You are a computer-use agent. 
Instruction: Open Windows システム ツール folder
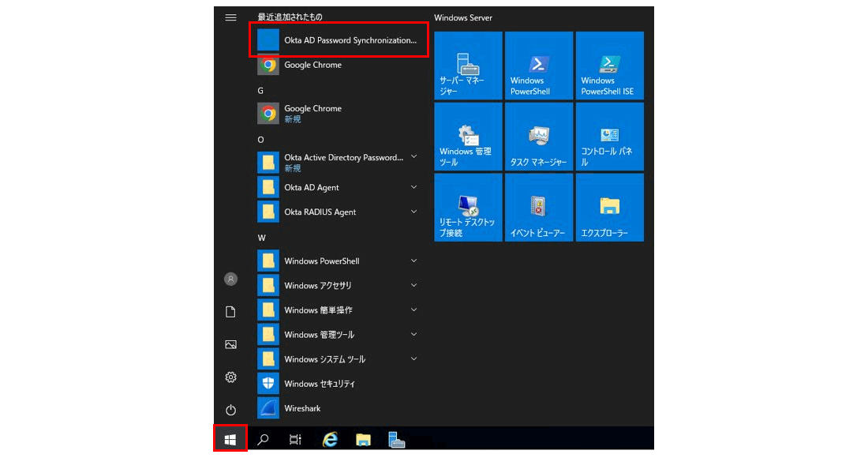point(339,359)
